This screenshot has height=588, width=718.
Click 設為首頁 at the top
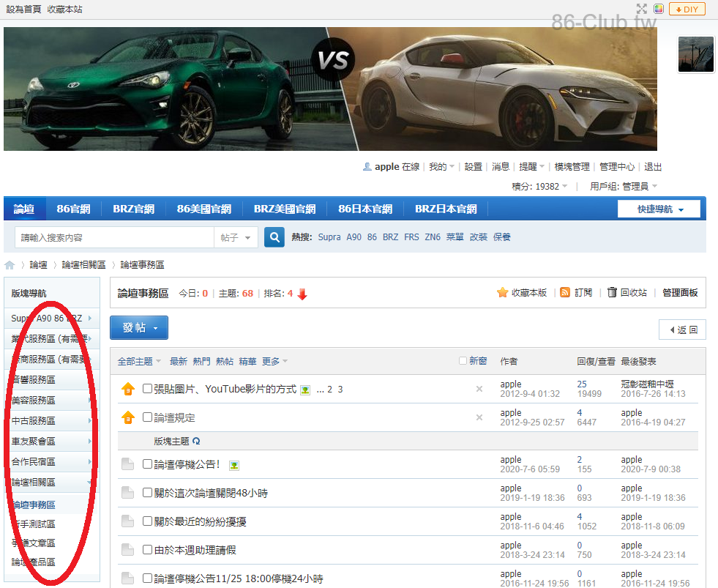pos(23,10)
